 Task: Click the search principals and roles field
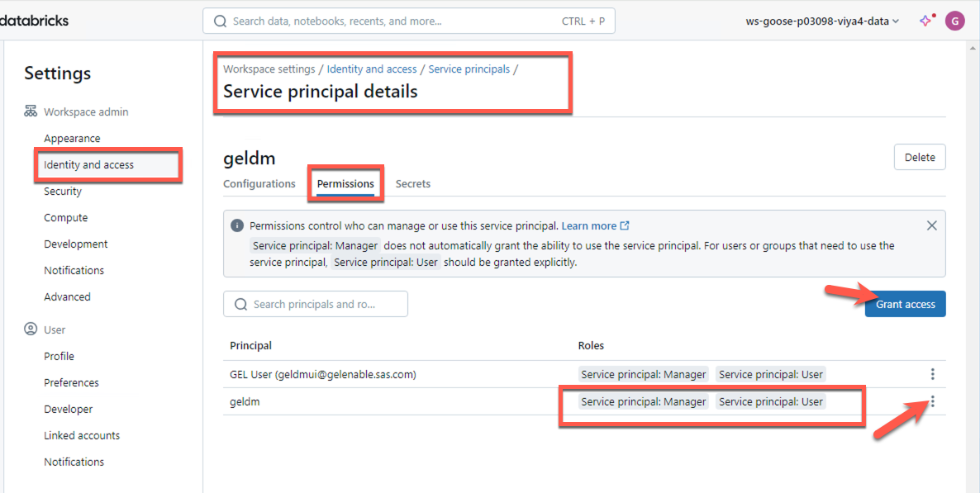(316, 303)
